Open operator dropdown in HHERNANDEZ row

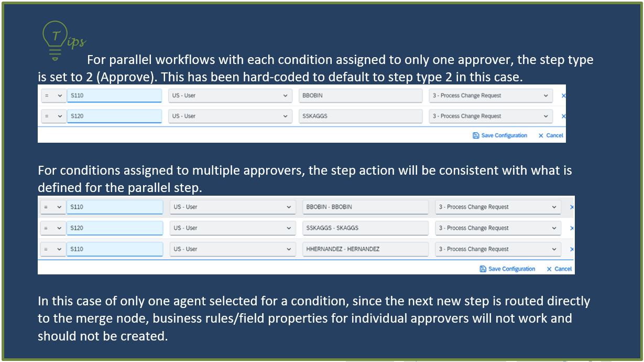53,249
